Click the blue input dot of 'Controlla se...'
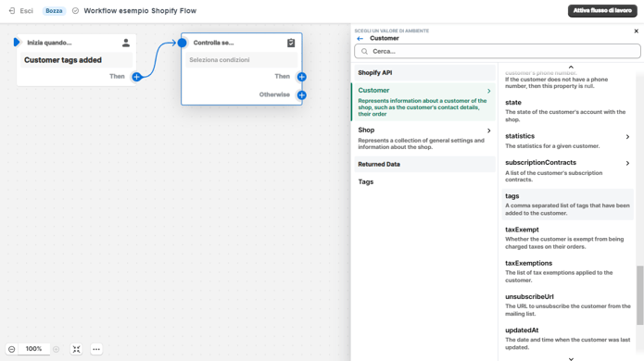Viewport: 644px width, 361px height. [x=183, y=43]
